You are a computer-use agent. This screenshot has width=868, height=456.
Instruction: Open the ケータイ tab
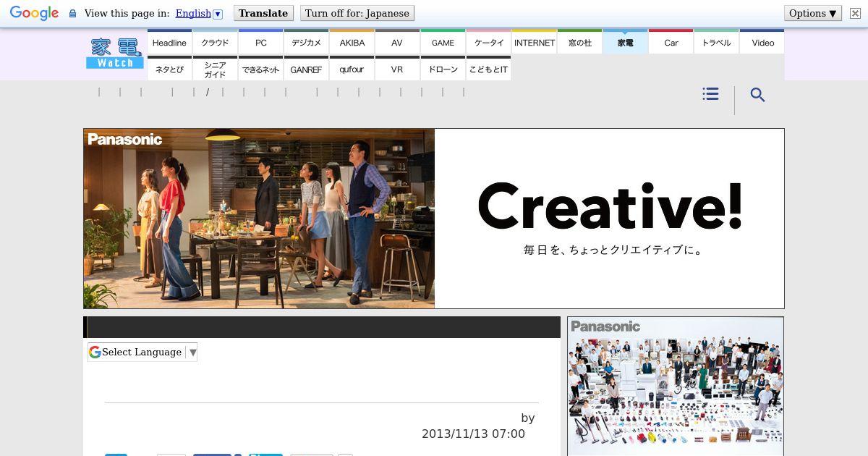click(488, 43)
